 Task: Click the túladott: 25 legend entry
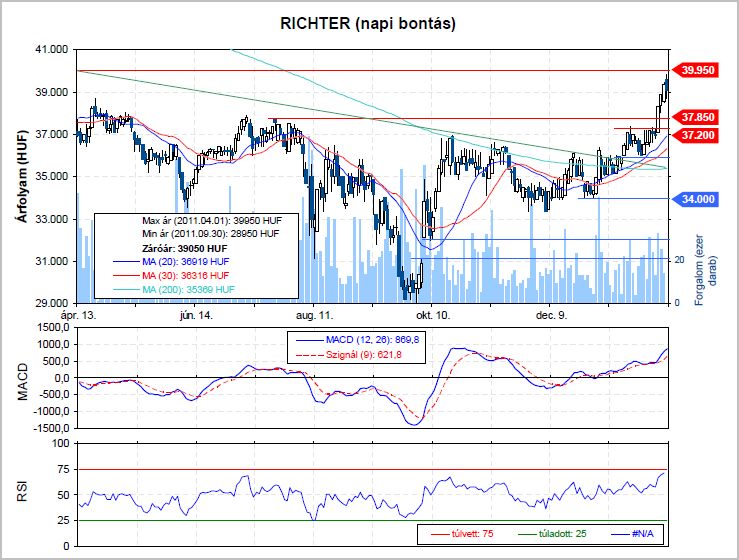[552, 534]
